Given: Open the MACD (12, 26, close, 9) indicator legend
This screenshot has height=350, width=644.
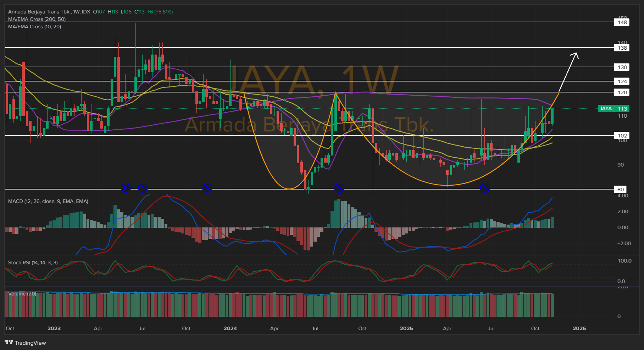Looking at the screenshot, I should click(x=48, y=201).
